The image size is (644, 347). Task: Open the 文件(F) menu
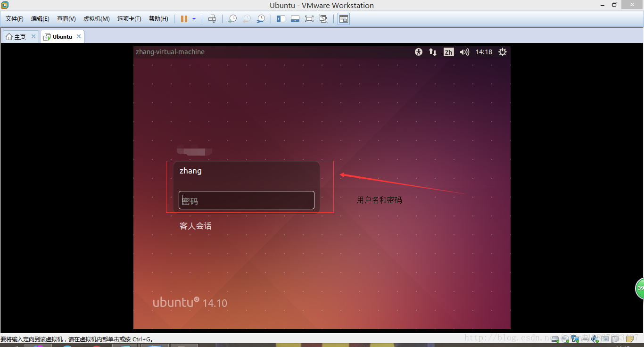tap(15, 19)
